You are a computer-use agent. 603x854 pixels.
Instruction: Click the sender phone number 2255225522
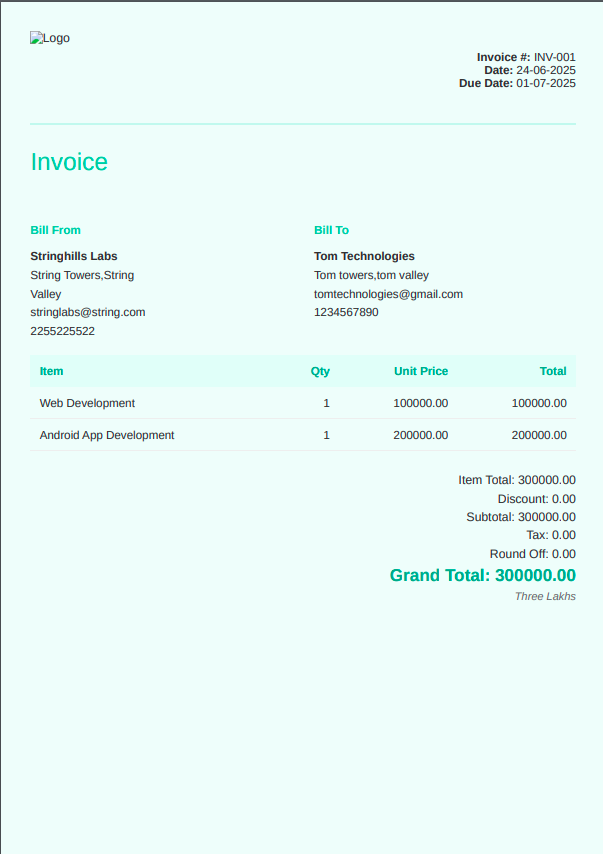click(x=63, y=331)
